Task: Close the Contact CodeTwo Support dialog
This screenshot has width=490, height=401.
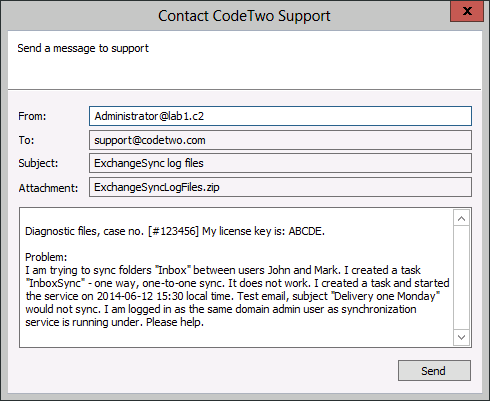Action: pos(467,11)
